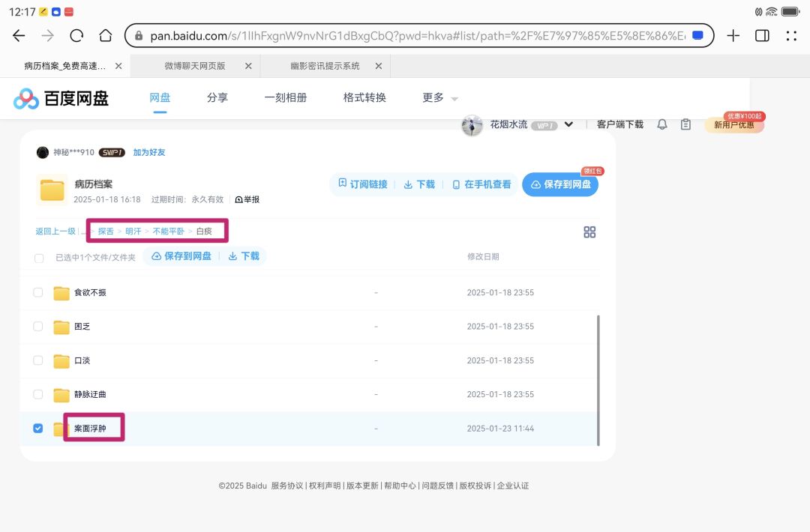The image size is (810, 532).
Task: Open a new tab with the plus icon
Action: [x=733, y=36]
